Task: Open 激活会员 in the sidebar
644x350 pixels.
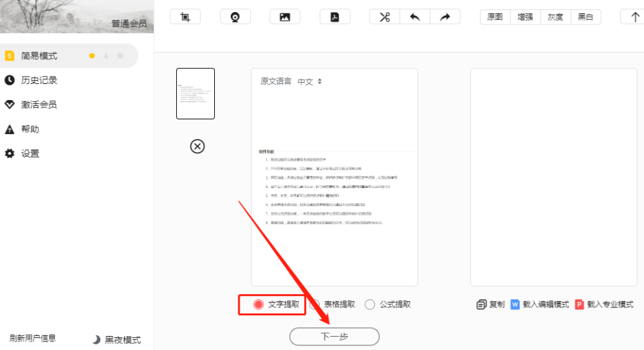Action: (39, 105)
